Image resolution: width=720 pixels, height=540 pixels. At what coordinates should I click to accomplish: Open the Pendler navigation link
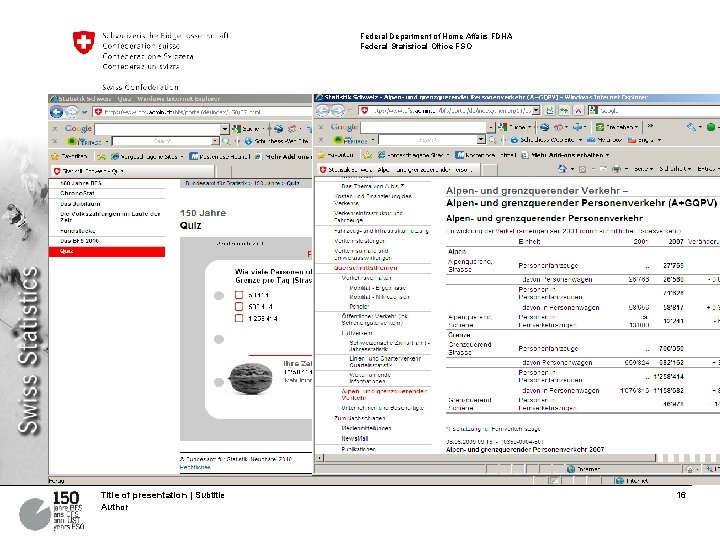pos(359,306)
